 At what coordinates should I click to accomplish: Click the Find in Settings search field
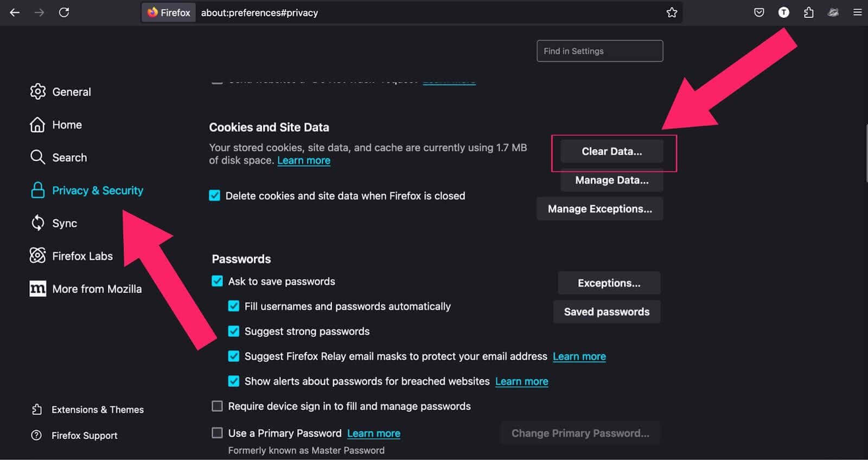point(599,51)
